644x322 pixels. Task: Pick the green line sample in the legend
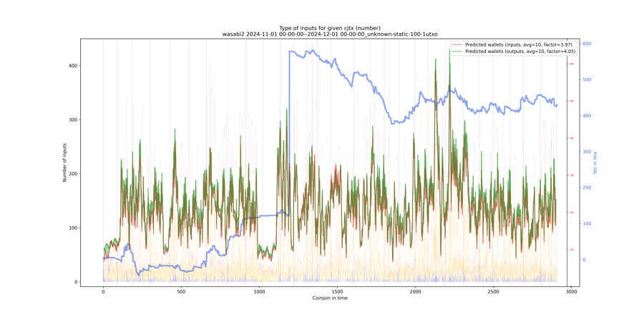click(x=457, y=51)
